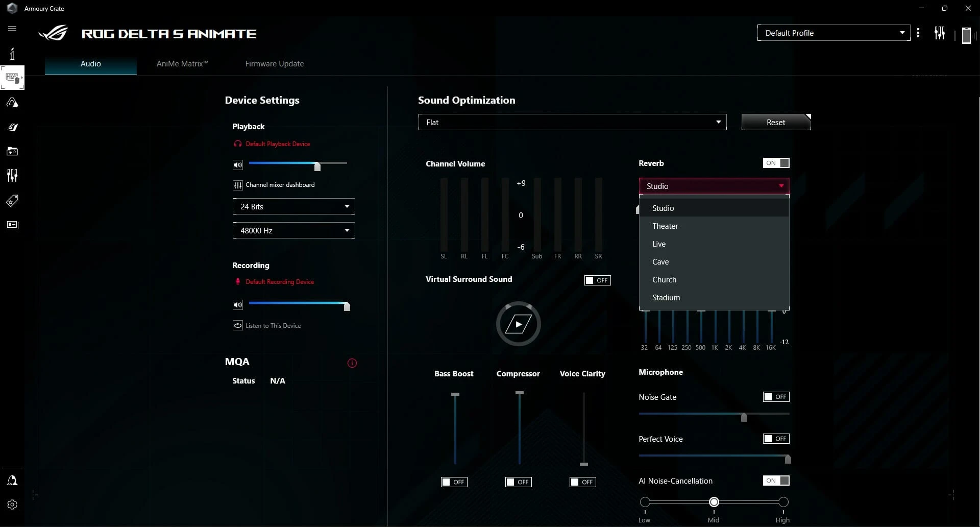Click the device battery icon in header
Image resolution: width=980 pixels, height=527 pixels.
pyautogui.click(x=966, y=35)
